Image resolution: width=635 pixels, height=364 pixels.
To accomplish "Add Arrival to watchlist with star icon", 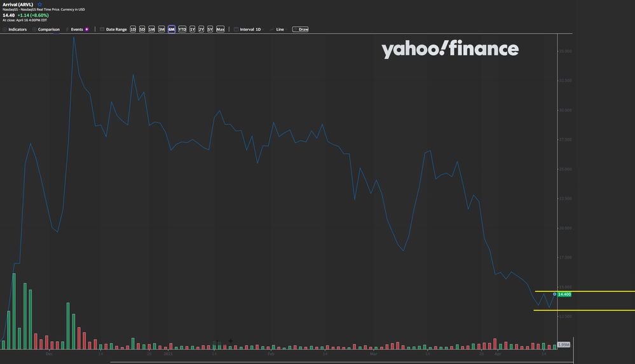I will coord(39,4).
